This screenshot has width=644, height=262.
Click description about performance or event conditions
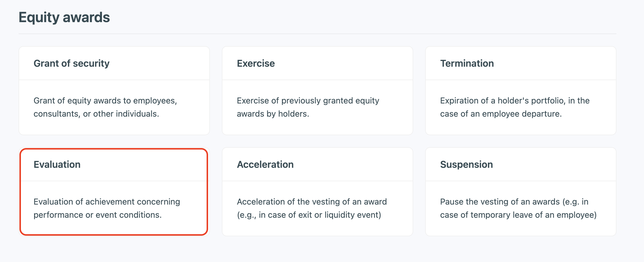point(107,208)
